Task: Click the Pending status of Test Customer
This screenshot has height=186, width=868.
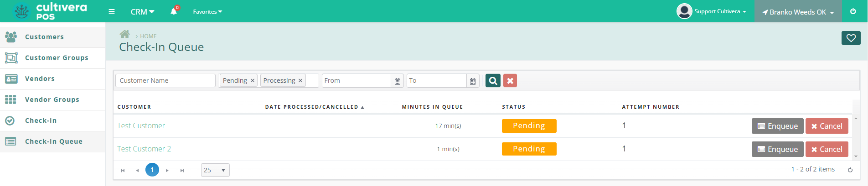Action: click(529, 126)
